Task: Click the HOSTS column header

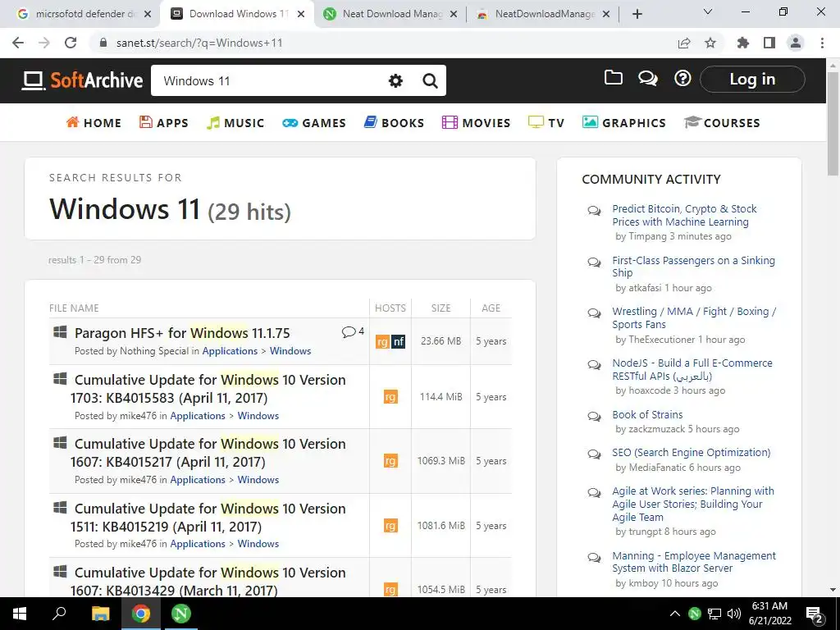Action: coord(390,308)
